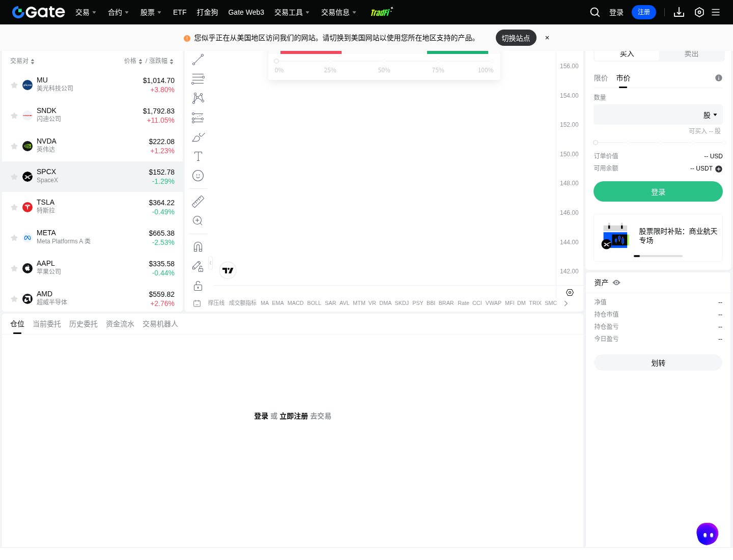Switch to 交易机器人 tab
This screenshot has width=733, height=560.
[x=160, y=324]
